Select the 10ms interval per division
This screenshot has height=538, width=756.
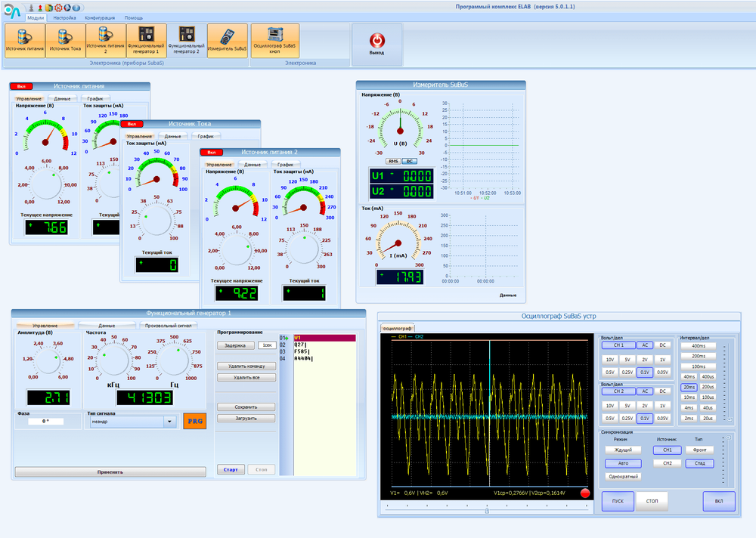coord(689,397)
